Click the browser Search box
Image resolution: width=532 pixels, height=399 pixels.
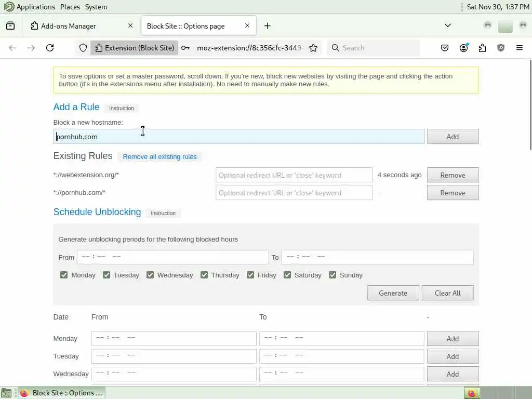tap(373, 48)
